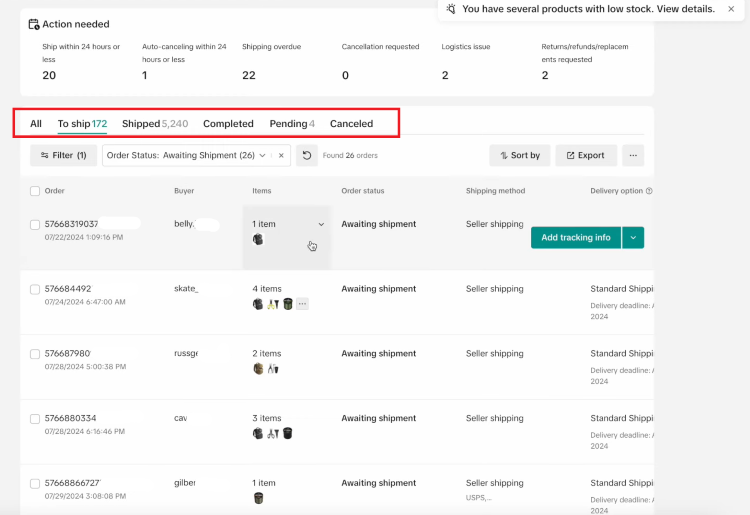Open order number 576687980
This screenshot has width=750, height=515.
(x=67, y=353)
